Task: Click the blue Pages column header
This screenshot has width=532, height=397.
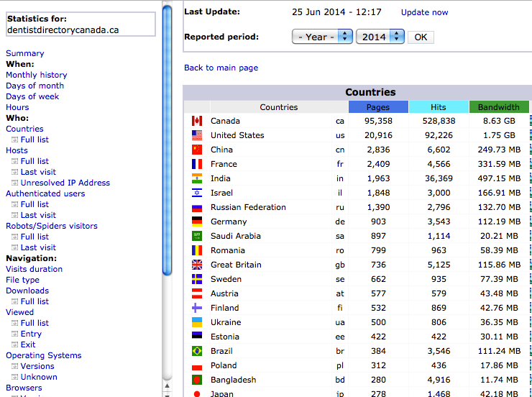Action: point(378,107)
